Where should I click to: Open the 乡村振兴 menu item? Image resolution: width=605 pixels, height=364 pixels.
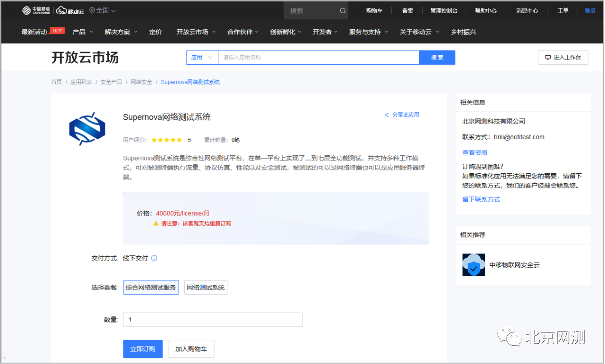pos(463,32)
